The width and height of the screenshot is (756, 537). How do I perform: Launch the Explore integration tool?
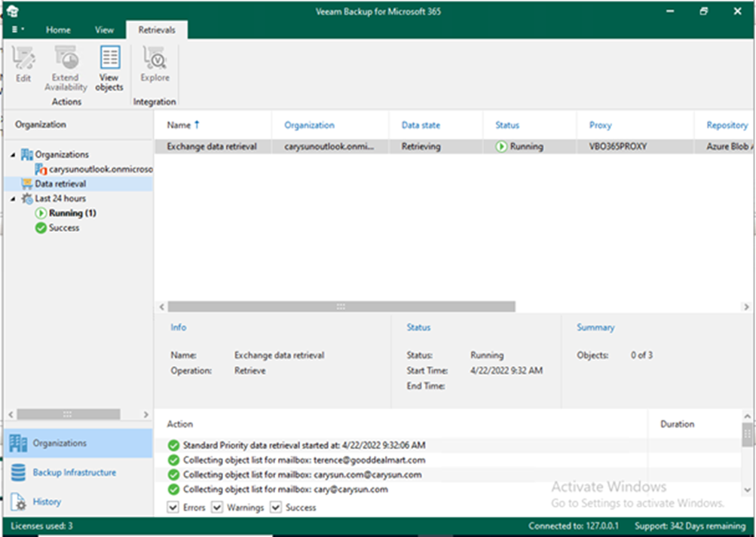155,65
